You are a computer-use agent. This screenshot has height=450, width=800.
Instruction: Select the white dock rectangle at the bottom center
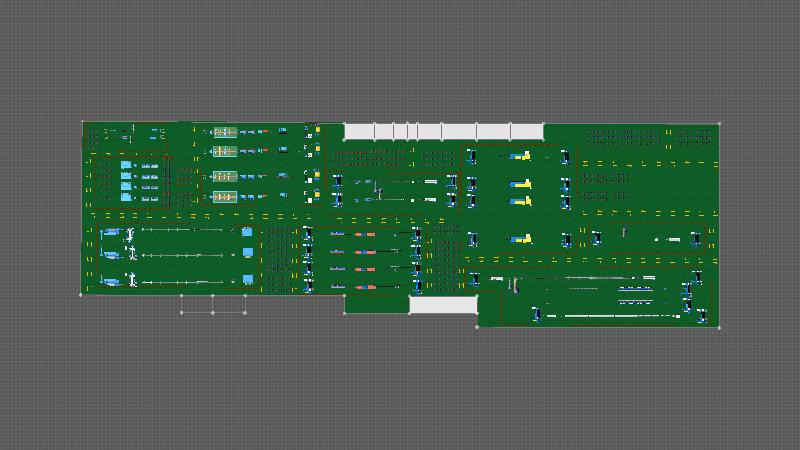click(442, 305)
